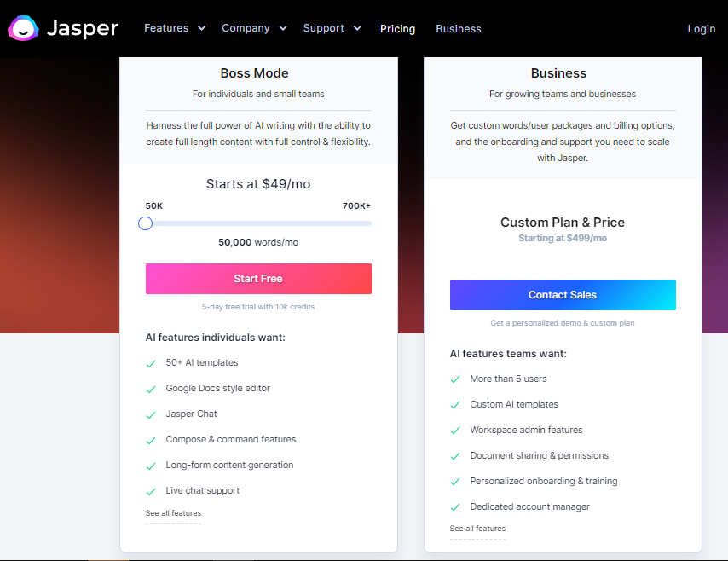The width and height of the screenshot is (728, 561).
Task: Click checkmark beside Custom AI templates
Action: point(455,405)
